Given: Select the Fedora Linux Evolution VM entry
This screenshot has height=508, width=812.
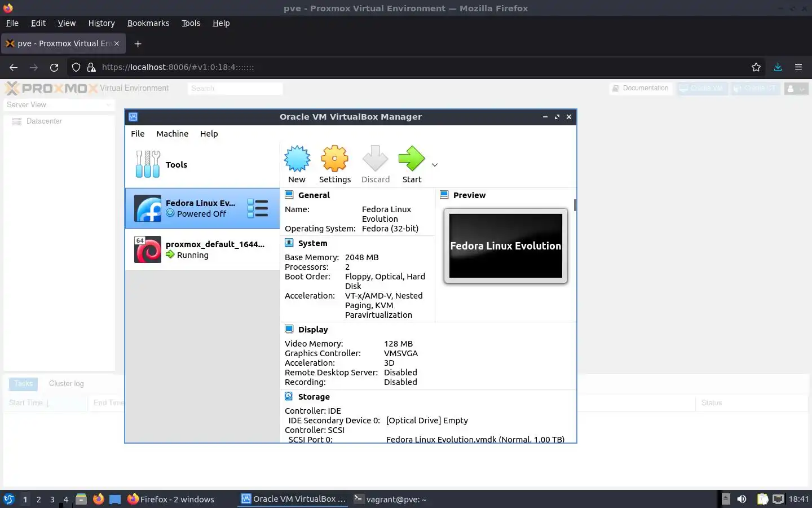Looking at the screenshot, I should click(202, 208).
